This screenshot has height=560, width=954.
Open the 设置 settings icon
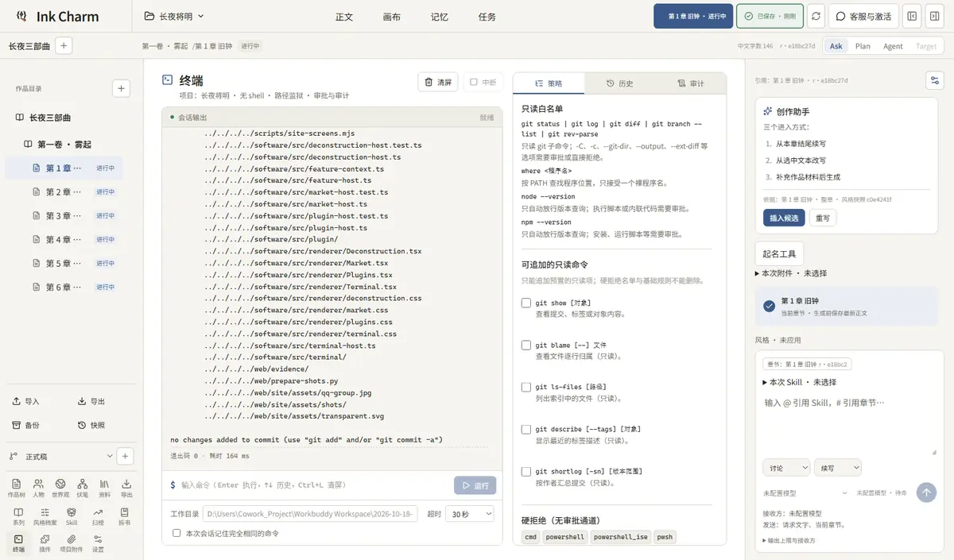[x=98, y=543]
